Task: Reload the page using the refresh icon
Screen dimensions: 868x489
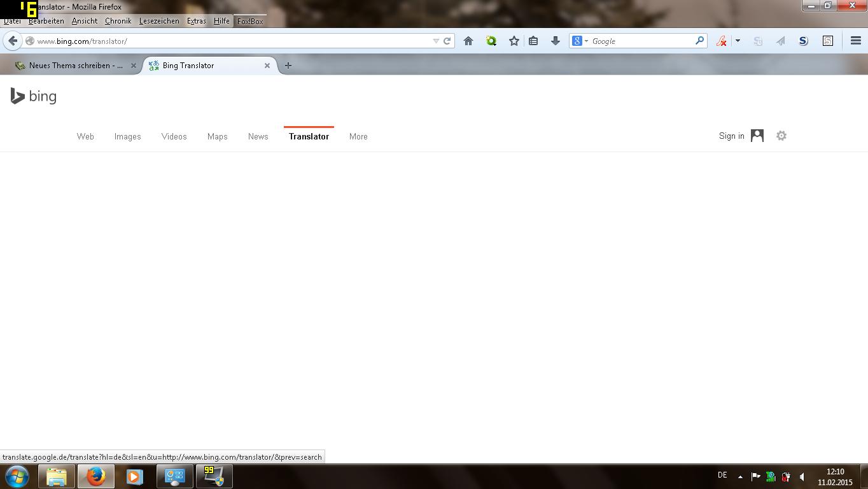Action: click(447, 41)
